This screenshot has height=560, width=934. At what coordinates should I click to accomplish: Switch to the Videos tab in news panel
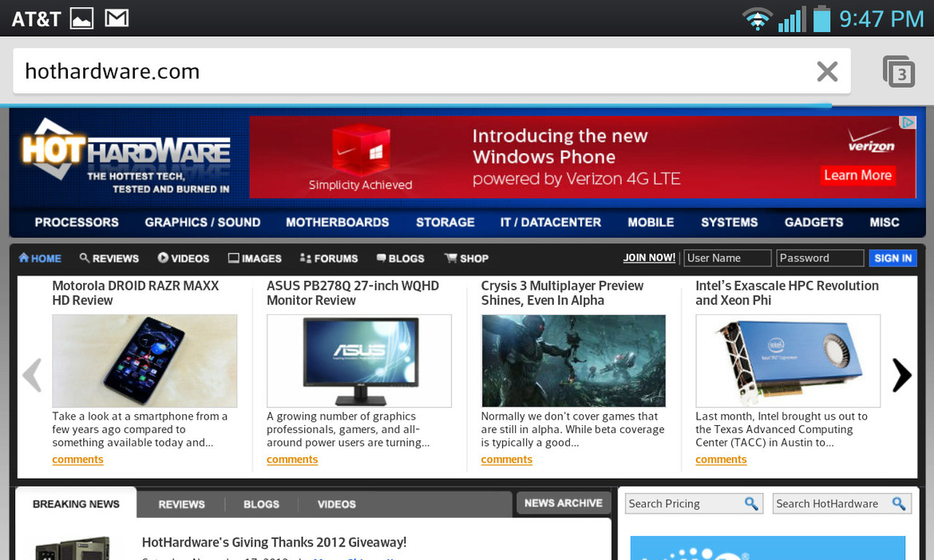point(337,504)
